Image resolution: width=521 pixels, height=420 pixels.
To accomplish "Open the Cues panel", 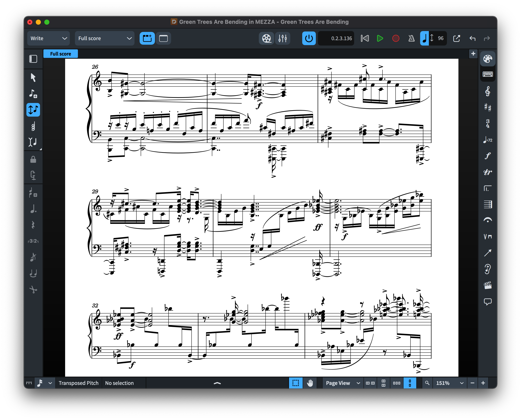I will [487, 269].
